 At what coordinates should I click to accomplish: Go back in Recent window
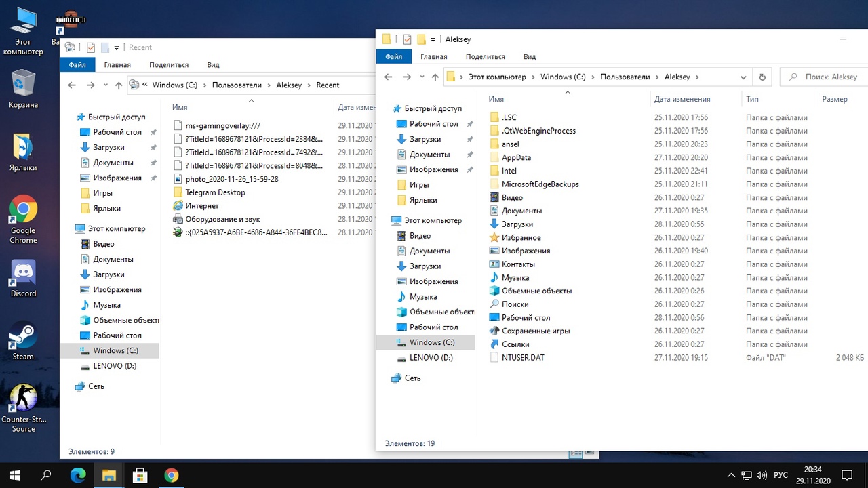point(72,85)
